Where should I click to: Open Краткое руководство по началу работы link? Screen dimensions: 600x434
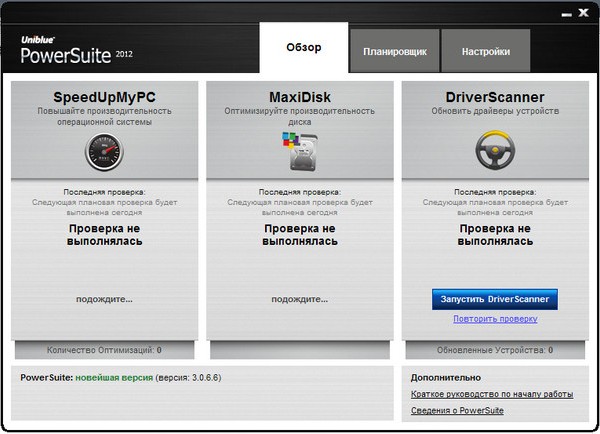[x=491, y=394]
